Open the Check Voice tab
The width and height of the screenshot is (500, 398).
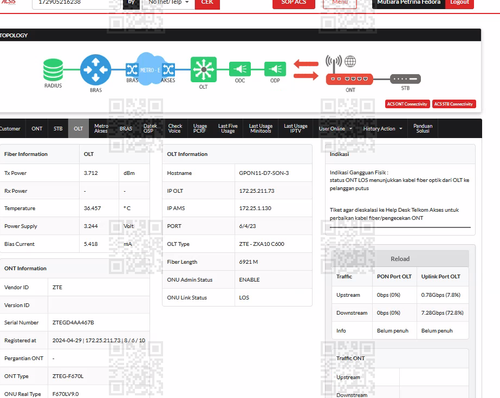pyautogui.click(x=175, y=128)
